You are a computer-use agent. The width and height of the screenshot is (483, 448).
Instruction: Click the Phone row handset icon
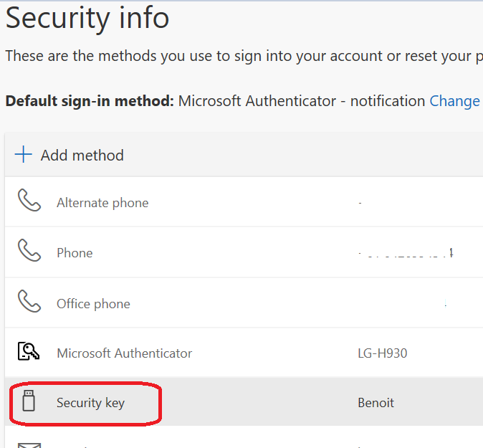(29, 252)
